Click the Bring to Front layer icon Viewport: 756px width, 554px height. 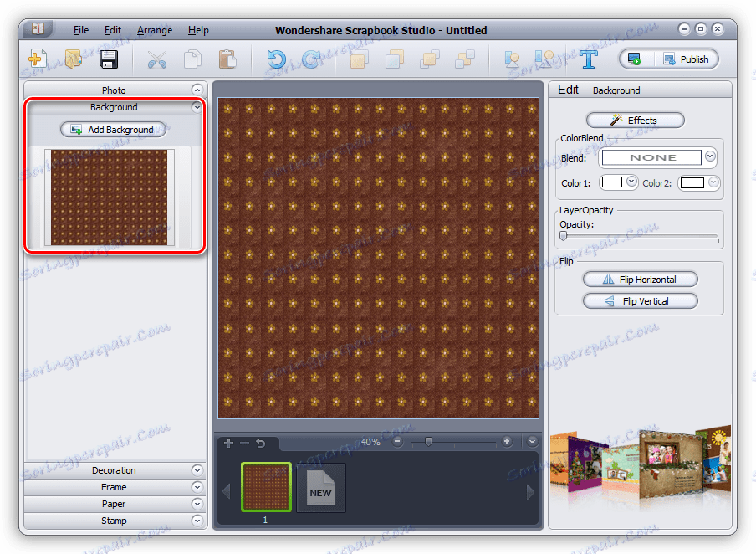[360, 60]
